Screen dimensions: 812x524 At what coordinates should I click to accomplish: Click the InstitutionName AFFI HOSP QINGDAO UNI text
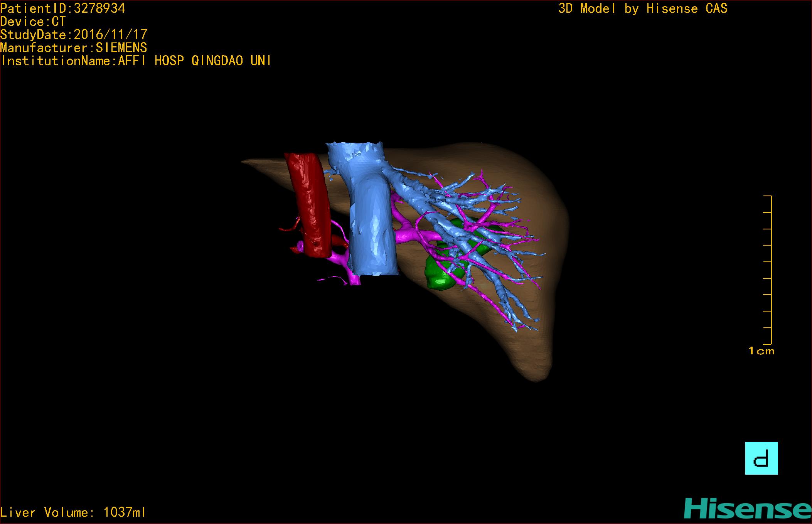136,61
